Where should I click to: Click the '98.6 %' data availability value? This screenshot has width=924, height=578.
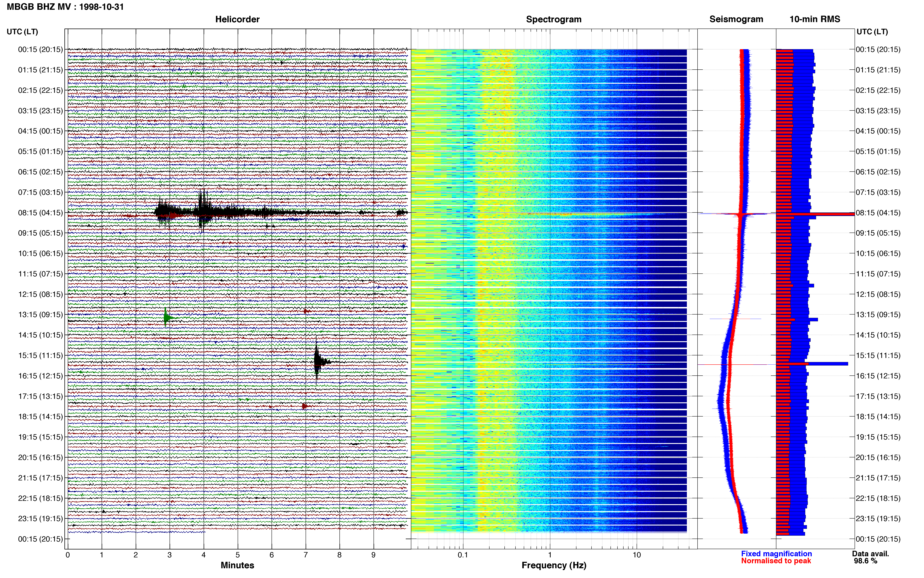[x=865, y=561]
